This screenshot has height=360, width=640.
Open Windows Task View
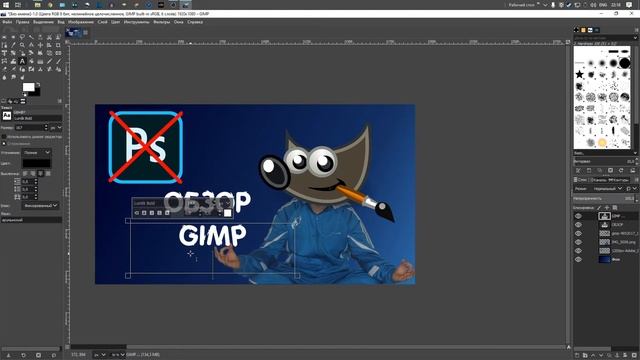18,5
